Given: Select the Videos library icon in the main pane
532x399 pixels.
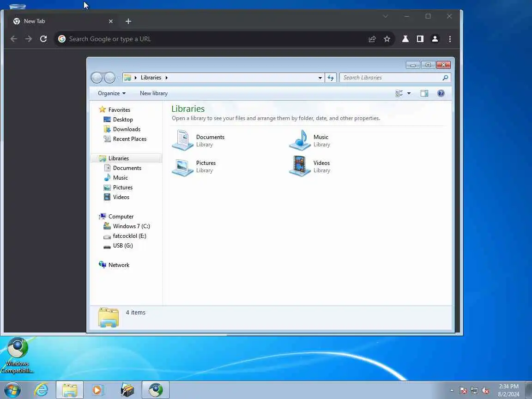Looking at the screenshot, I should tap(300, 166).
